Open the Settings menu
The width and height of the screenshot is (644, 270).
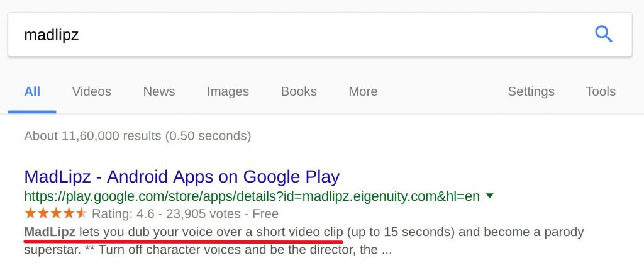pyautogui.click(x=531, y=92)
